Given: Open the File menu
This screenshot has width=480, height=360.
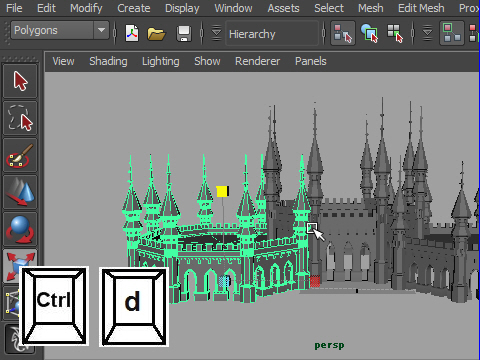Looking at the screenshot, I should click(14, 8).
